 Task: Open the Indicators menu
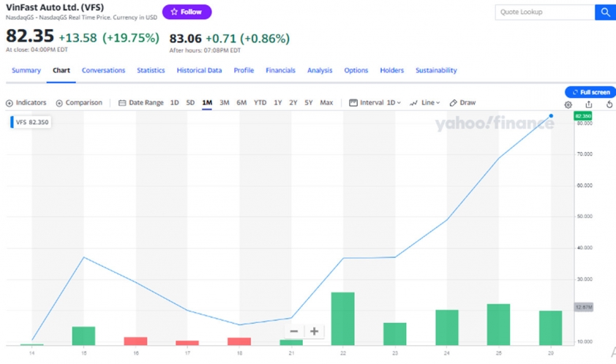tap(26, 102)
